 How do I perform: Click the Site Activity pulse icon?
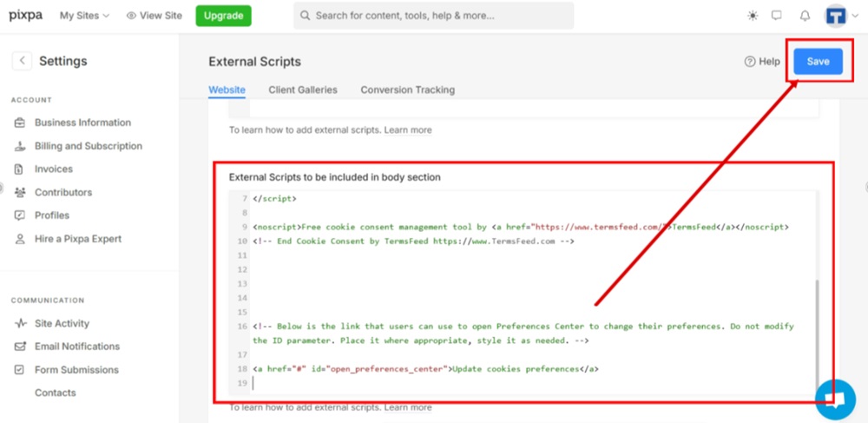click(x=20, y=323)
